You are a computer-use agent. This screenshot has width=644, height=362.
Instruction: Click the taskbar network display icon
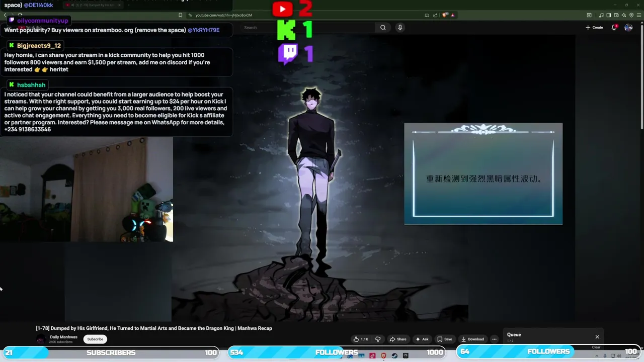(x=612, y=356)
